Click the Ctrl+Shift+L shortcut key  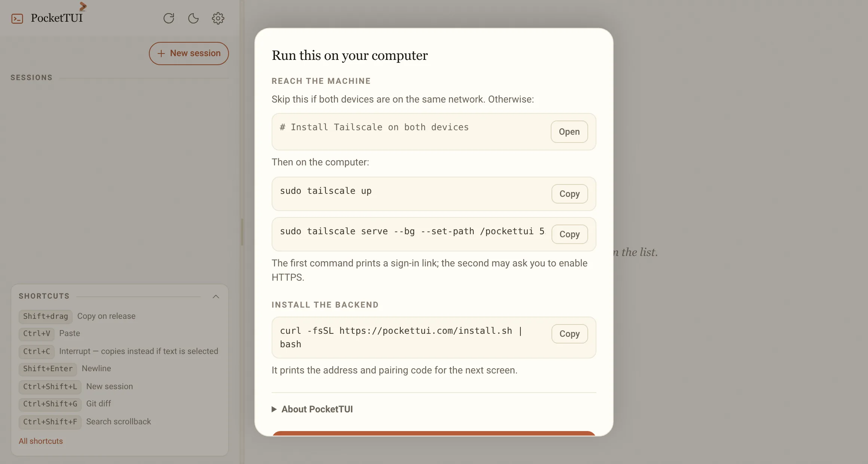[50, 387]
